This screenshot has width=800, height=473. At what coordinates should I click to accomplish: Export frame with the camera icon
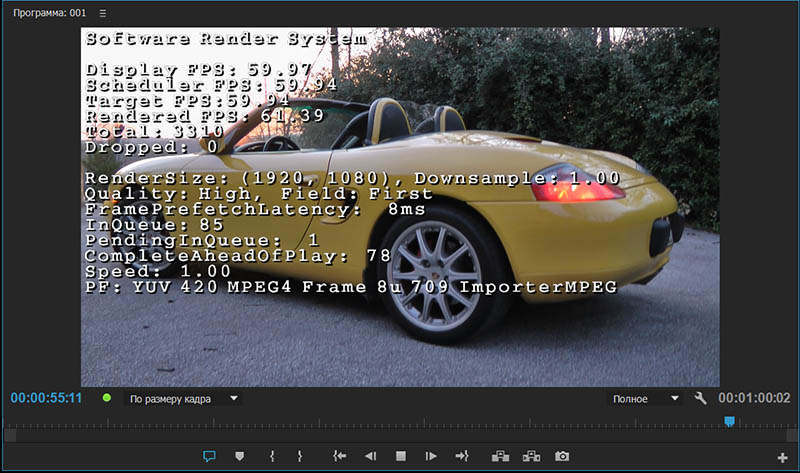(x=562, y=456)
